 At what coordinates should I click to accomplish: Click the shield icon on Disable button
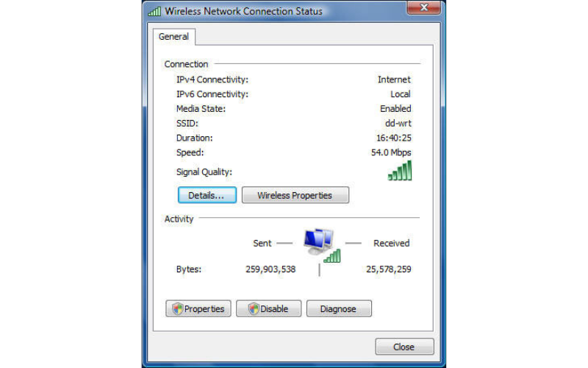point(254,308)
